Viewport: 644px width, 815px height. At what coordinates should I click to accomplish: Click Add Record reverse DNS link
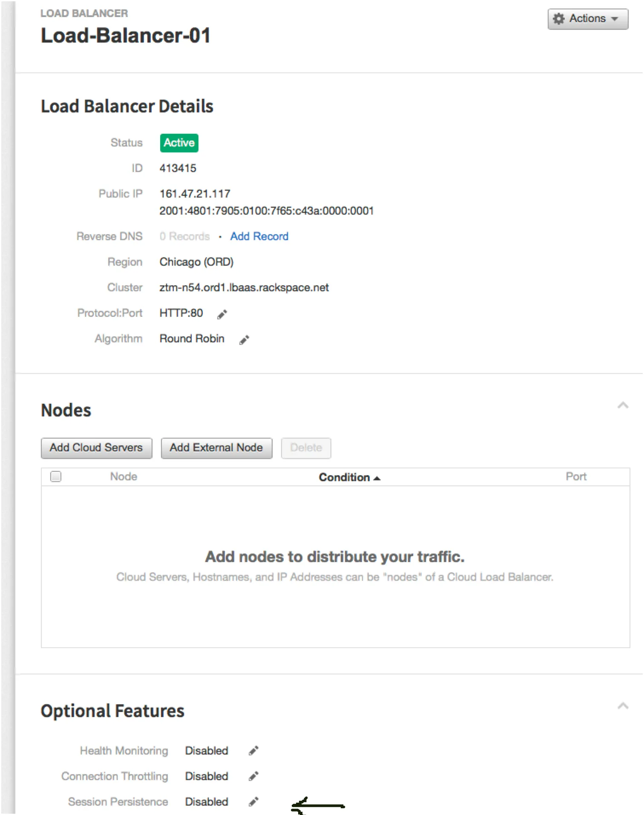259,236
